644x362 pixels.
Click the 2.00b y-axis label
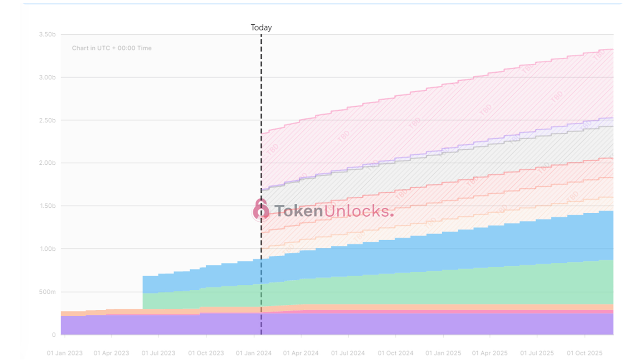click(x=47, y=163)
